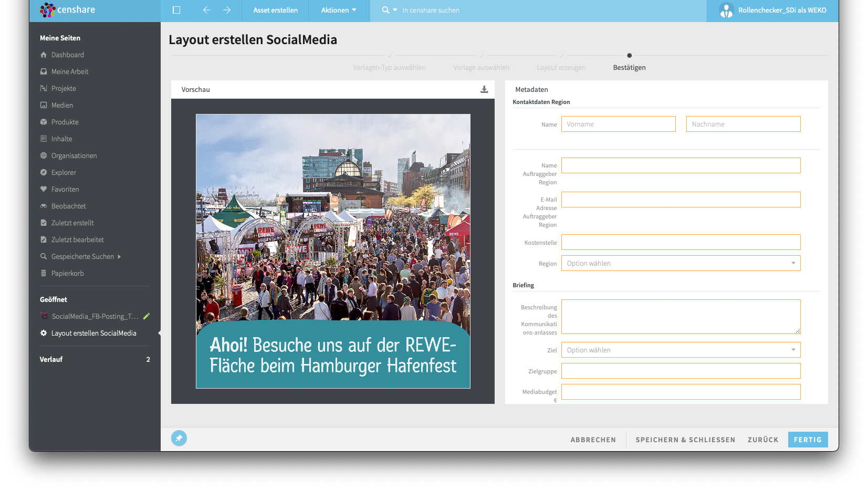This screenshot has width=868, height=490.
Task: Click the Zuletzt erstellt icon
Action: coord(44,223)
